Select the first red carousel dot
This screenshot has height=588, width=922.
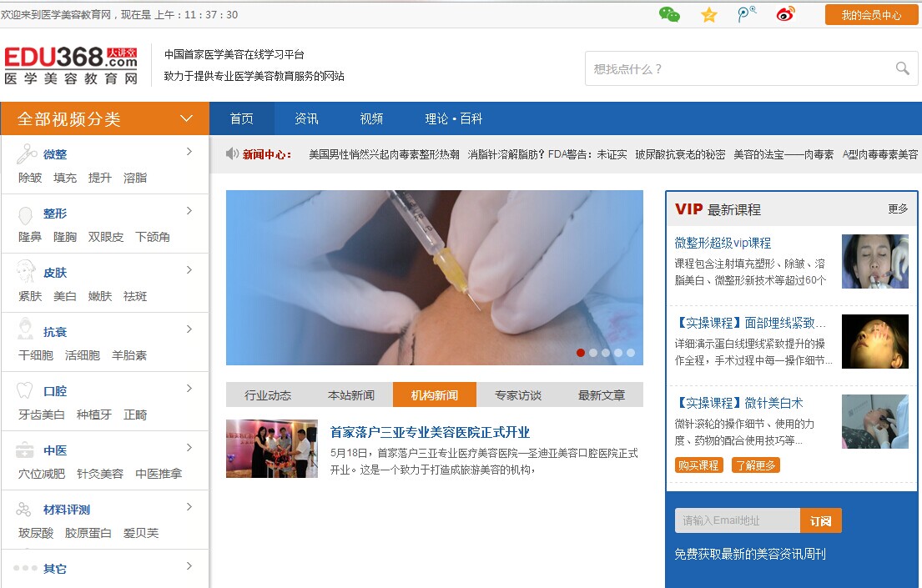click(x=581, y=353)
